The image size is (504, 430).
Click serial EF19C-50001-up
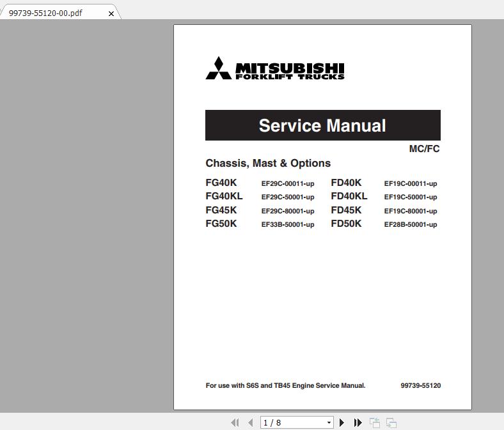tap(411, 197)
